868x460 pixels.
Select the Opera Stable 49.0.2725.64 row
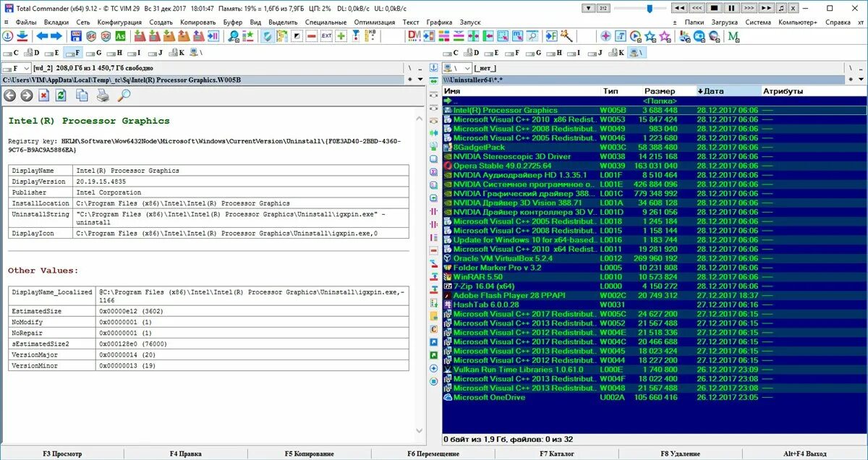point(654,166)
